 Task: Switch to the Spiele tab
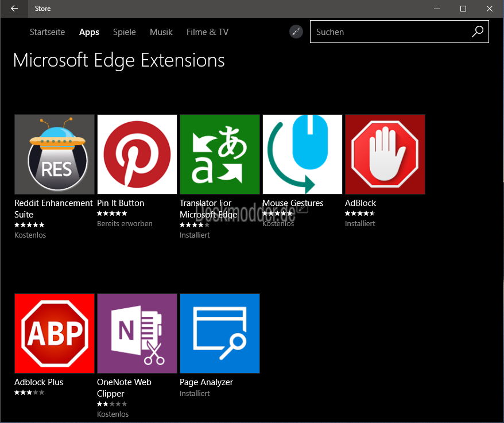click(125, 32)
